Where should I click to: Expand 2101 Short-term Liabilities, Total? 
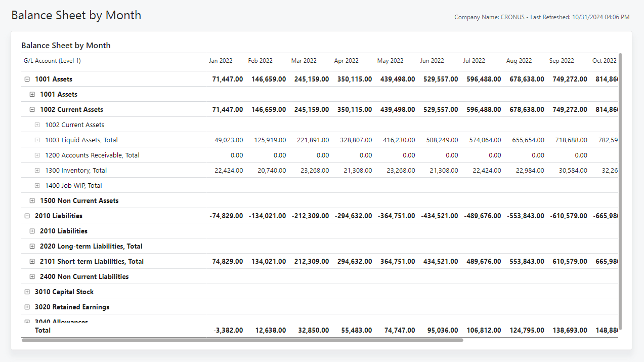pos(32,261)
